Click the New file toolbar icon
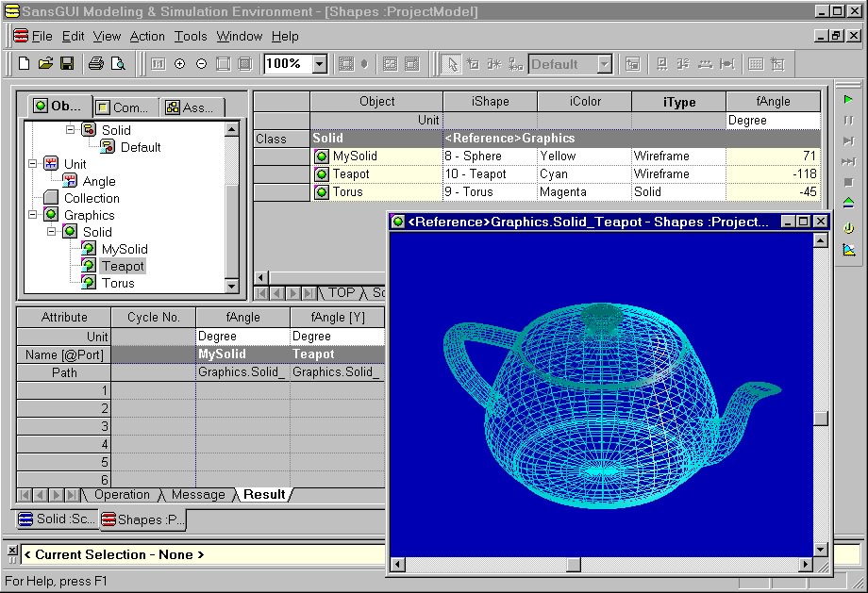This screenshot has width=868, height=593. tap(24, 64)
